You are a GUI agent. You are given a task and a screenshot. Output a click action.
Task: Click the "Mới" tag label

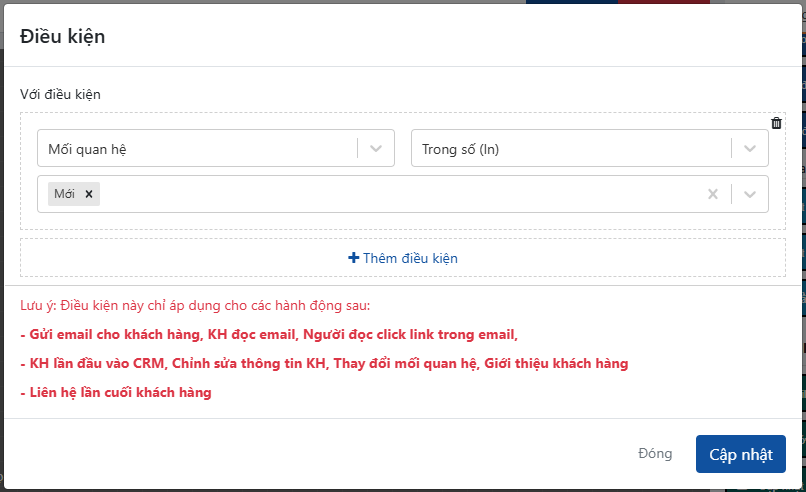[x=65, y=194]
